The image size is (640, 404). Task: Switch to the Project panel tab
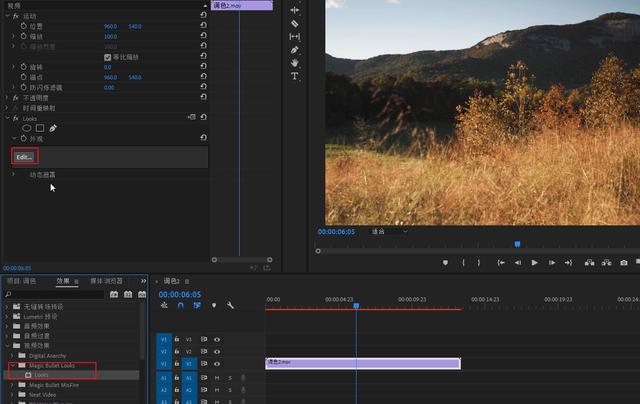21,281
